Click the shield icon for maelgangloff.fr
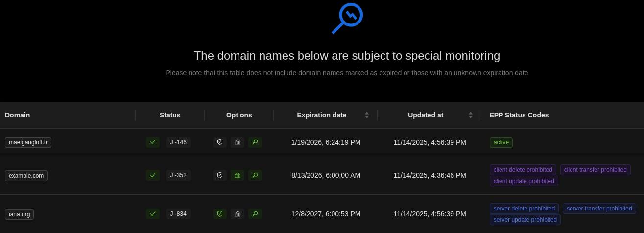 click(220, 142)
